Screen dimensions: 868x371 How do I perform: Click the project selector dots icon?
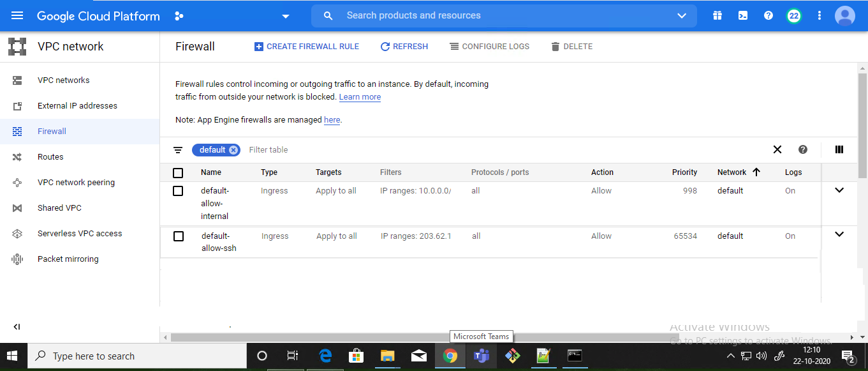click(x=179, y=16)
